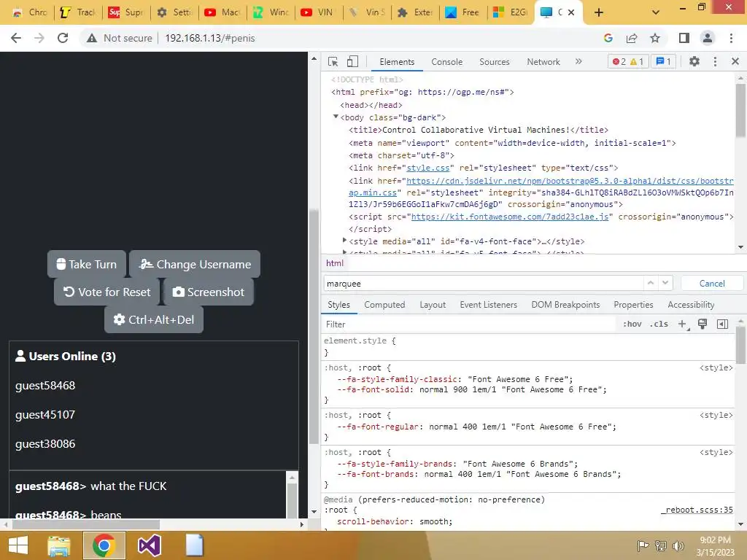Go to next search result arrow
This screenshot has width=747, height=560.
[x=665, y=283]
